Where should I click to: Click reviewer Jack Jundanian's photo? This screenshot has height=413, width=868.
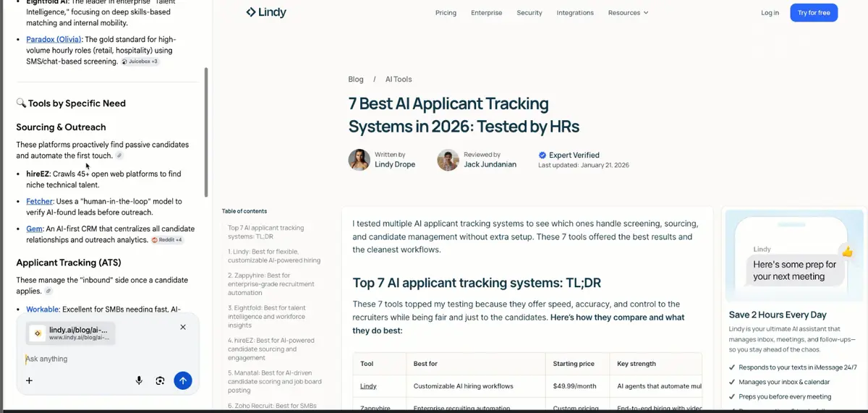click(x=448, y=160)
